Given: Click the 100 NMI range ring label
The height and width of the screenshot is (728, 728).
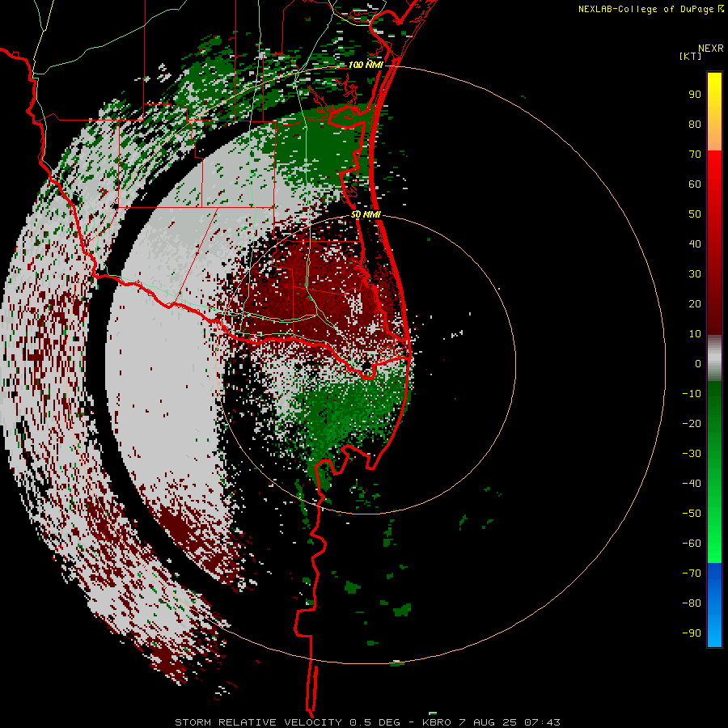Looking at the screenshot, I should 366,65.
